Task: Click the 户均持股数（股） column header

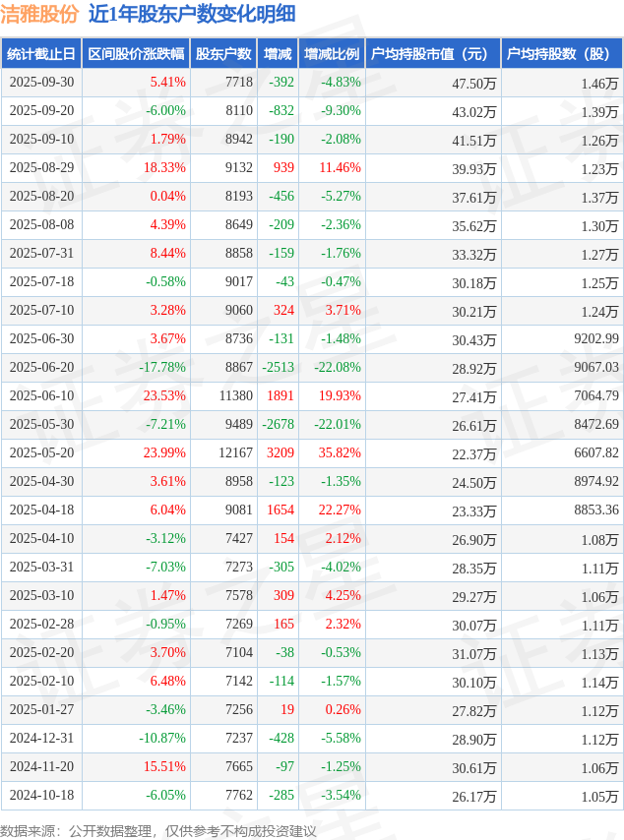Action: coord(561,54)
